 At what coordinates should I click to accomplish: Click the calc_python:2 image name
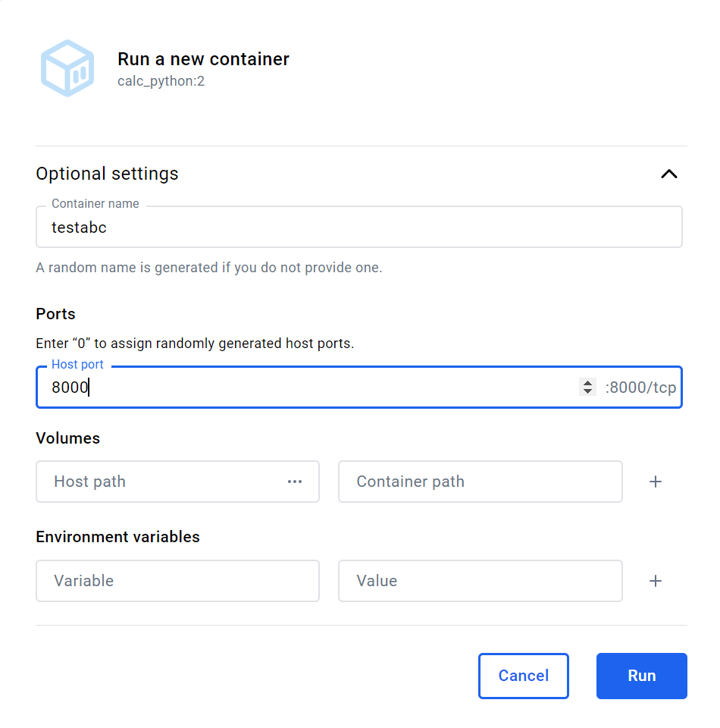click(x=161, y=80)
